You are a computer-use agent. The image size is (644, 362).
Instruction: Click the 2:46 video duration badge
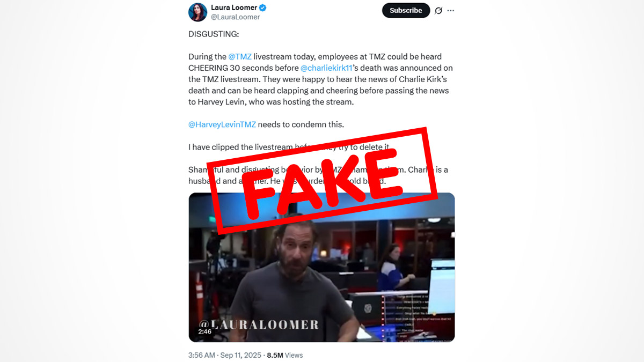pyautogui.click(x=204, y=331)
